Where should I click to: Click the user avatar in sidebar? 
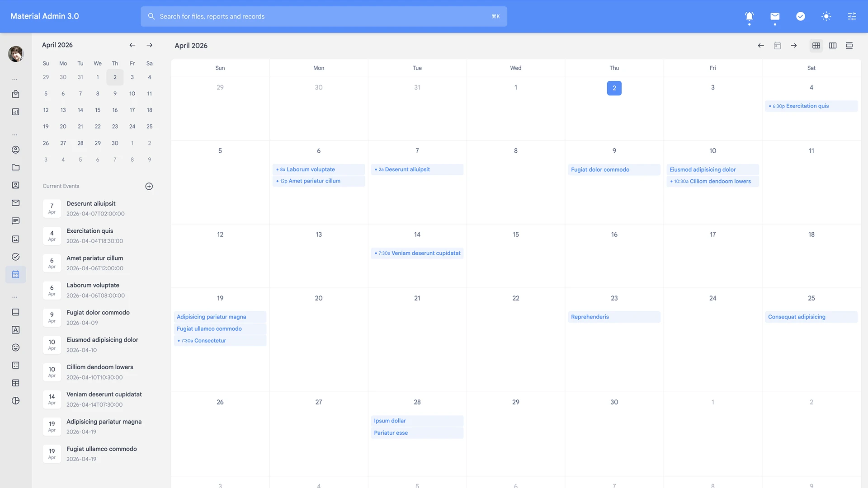(16, 54)
